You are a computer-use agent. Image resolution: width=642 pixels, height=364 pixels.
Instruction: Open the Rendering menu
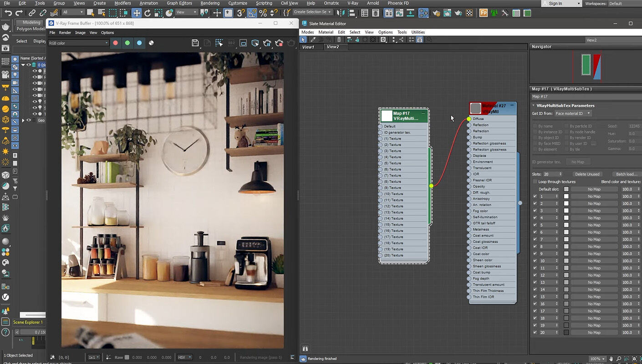coord(210,3)
